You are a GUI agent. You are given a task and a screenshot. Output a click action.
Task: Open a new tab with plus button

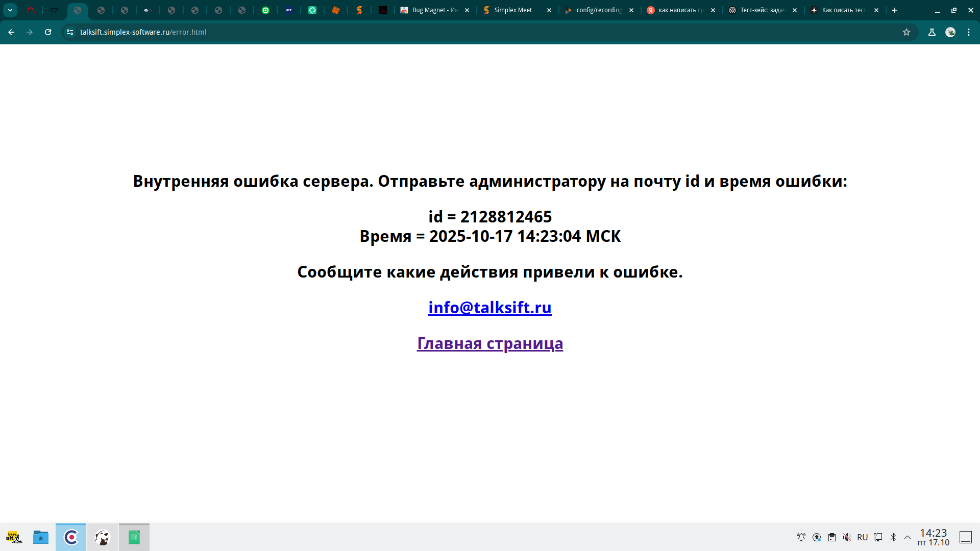click(895, 10)
